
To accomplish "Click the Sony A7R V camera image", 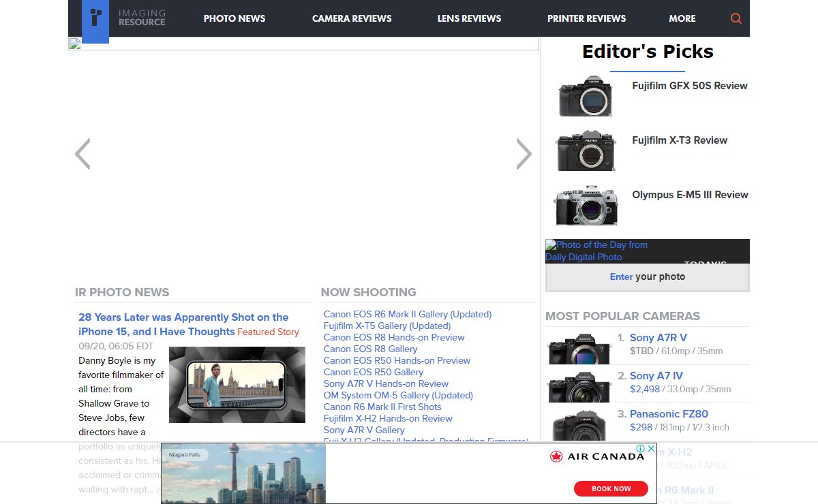I will 579,348.
